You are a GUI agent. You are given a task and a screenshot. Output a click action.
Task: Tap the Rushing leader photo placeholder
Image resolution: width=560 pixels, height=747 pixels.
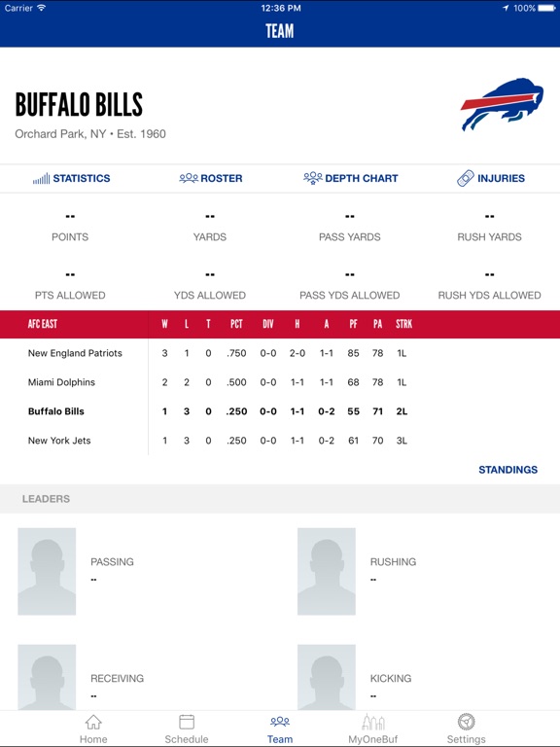[x=327, y=571]
